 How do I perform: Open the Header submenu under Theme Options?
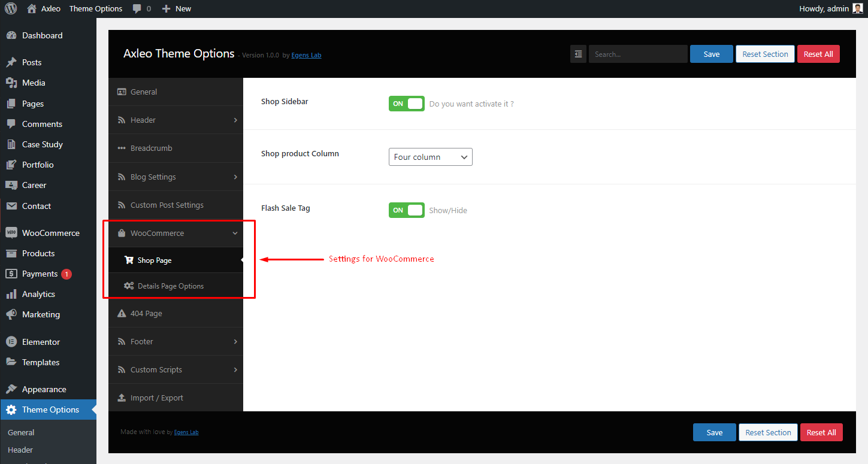pos(20,450)
